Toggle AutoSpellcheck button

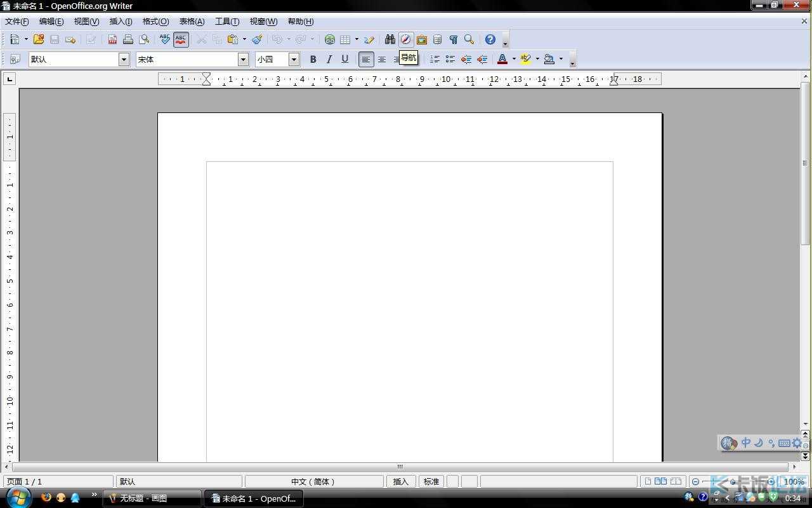coord(181,39)
